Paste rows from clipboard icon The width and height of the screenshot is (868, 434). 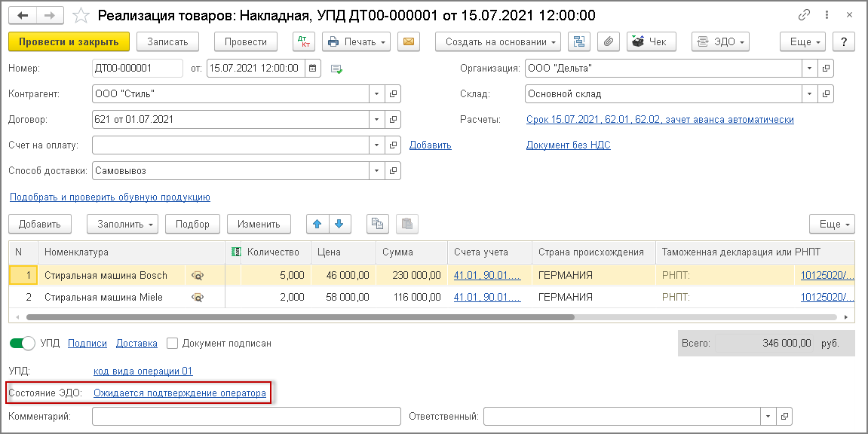[407, 224]
